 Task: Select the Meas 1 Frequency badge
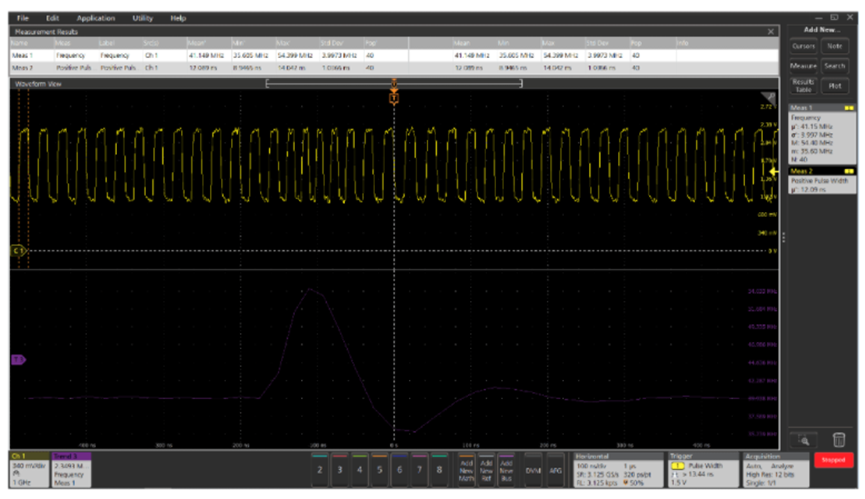pyautogui.click(x=822, y=132)
